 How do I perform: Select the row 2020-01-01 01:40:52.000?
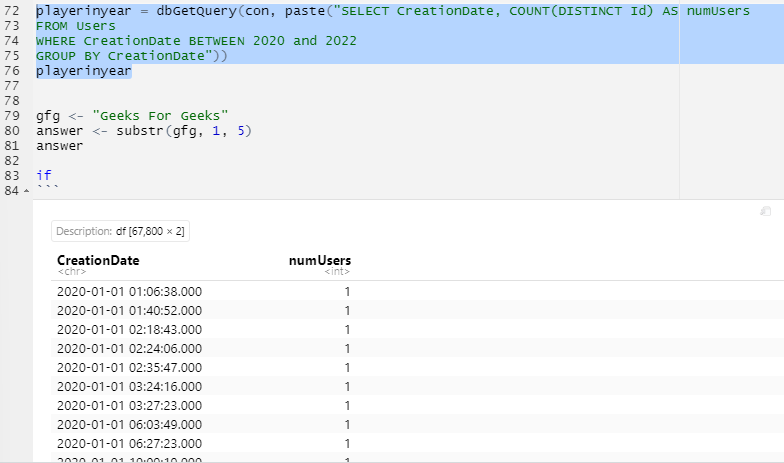(x=418, y=310)
